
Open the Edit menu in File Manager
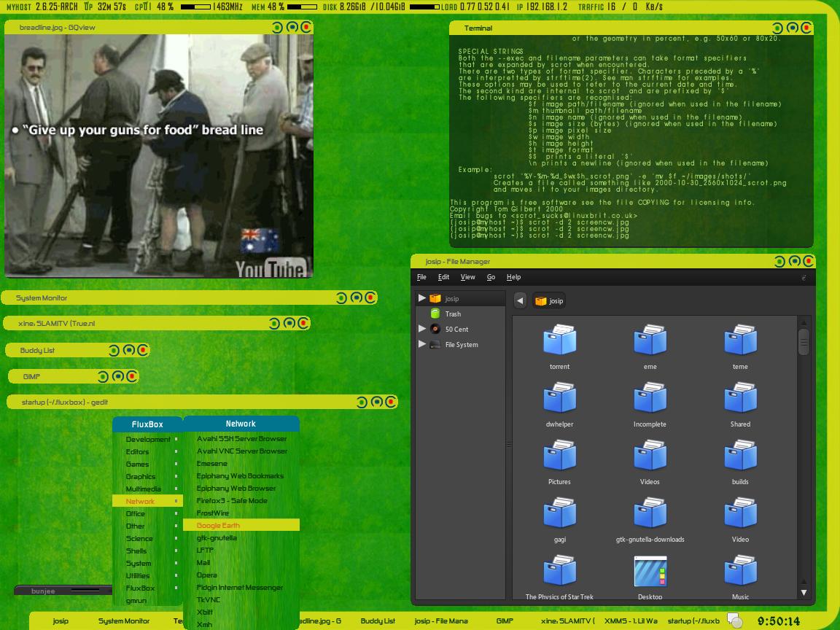[443, 277]
